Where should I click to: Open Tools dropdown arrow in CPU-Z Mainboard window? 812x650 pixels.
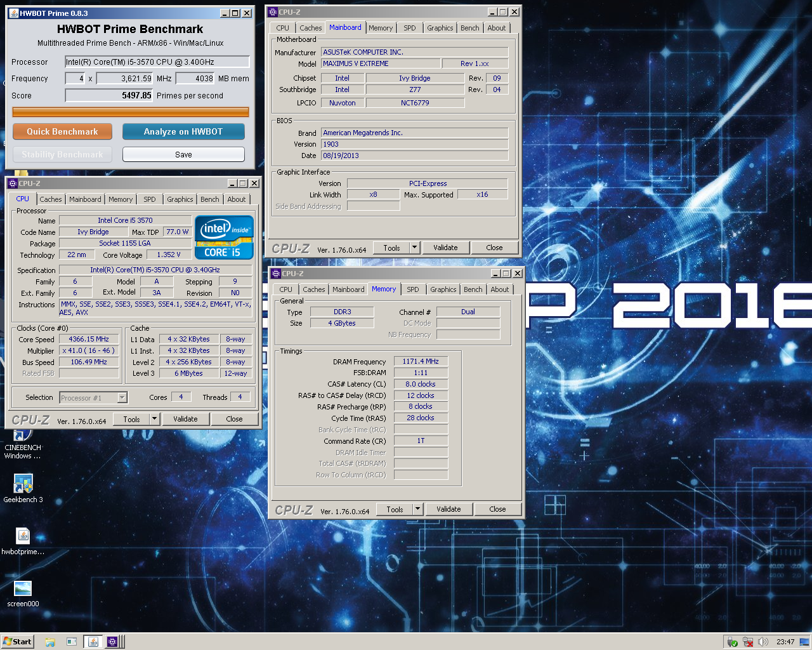pos(414,248)
